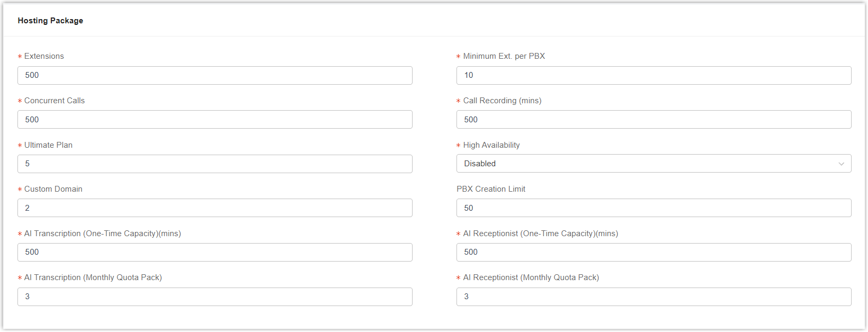Focus the PBX Creation Limit field
Image resolution: width=868 pixels, height=332 pixels.
click(654, 208)
